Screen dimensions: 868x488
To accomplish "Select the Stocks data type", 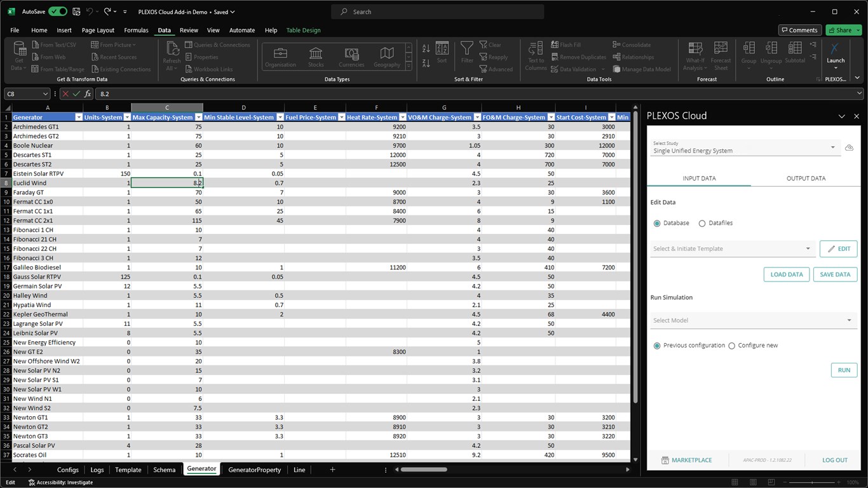I will (x=316, y=57).
